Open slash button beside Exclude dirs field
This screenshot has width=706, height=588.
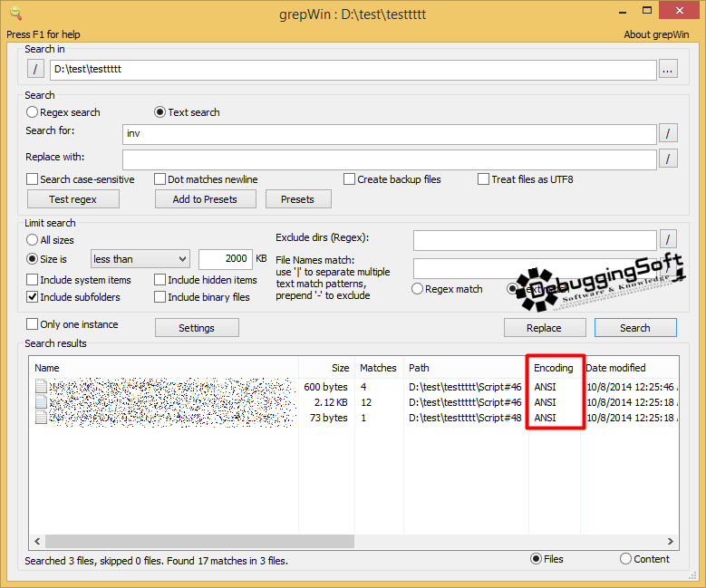coord(668,239)
